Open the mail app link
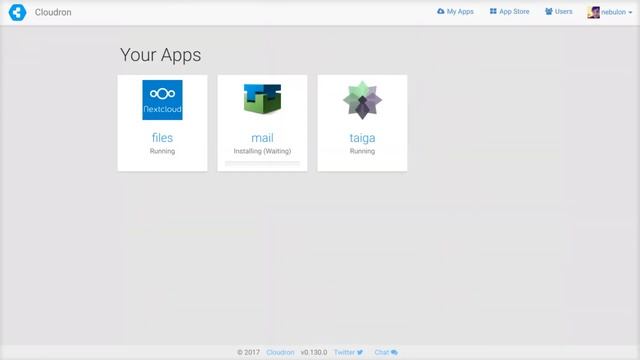The width and height of the screenshot is (640, 360). click(x=262, y=138)
